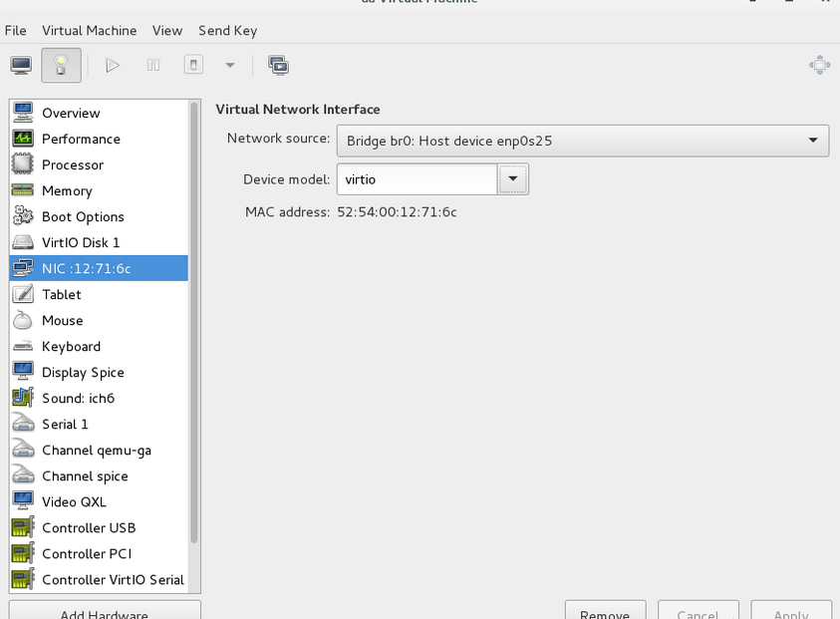Toggle the hardware details lightbulb view
Screen dimensions: 840x619
click(61, 66)
